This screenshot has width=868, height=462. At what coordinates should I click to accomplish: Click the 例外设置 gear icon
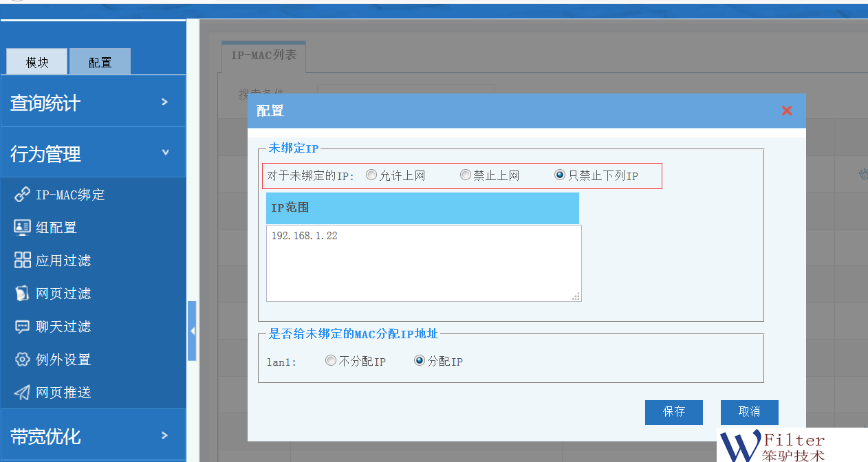coord(23,360)
